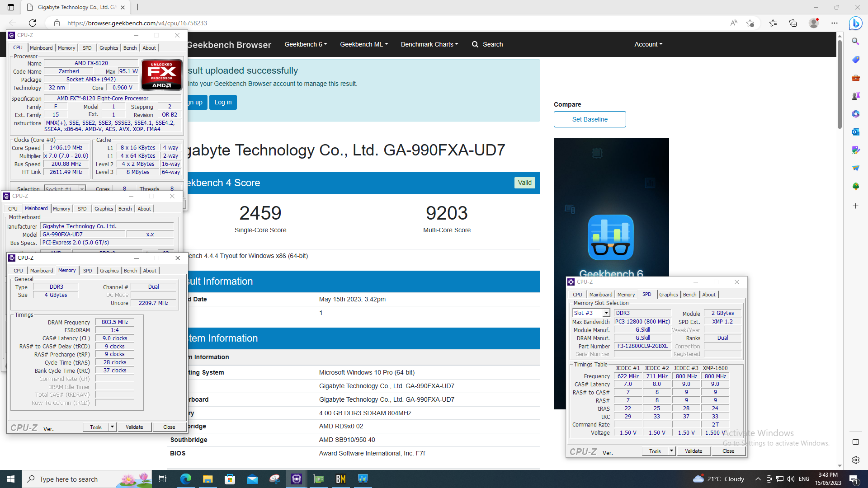Add this page to favorites star icon

[x=750, y=23]
